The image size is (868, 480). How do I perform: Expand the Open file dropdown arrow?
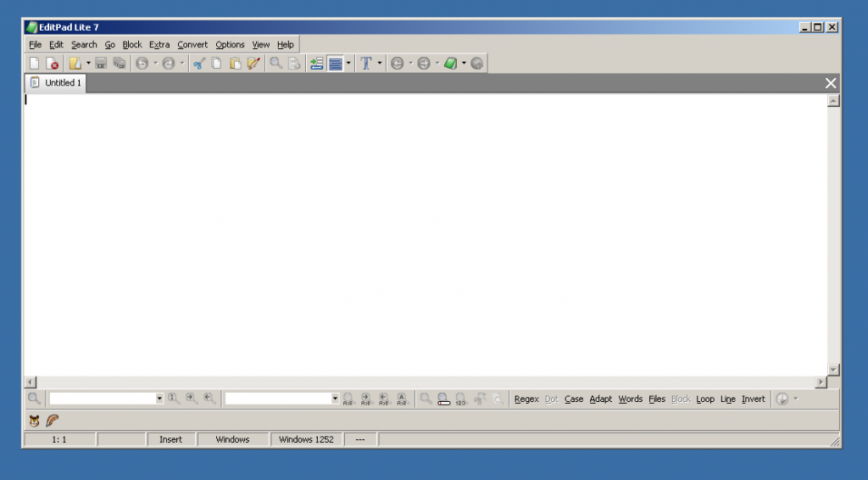(x=88, y=63)
